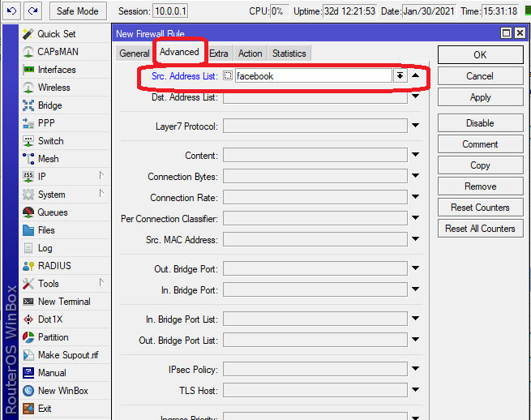Screen dimensions: 531x420
Task: Maximize the New Firewall Rule window
Action: coord(507,33)
